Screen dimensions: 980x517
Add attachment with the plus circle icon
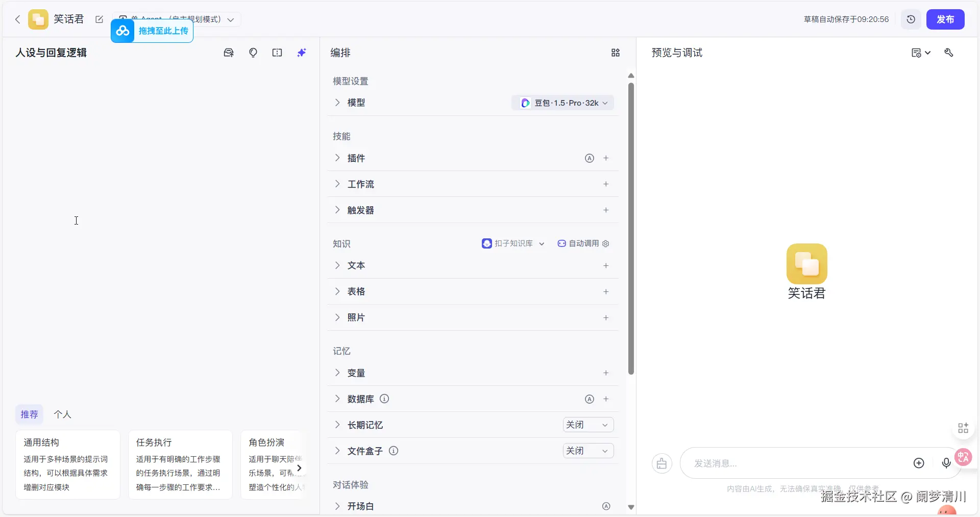pyautogui.click(x=919, y=463)
